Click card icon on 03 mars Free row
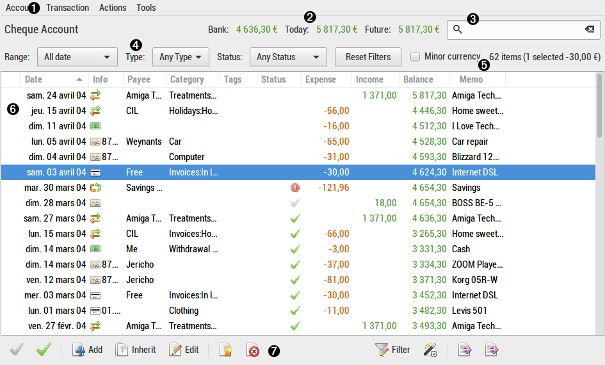 (95, 296)
